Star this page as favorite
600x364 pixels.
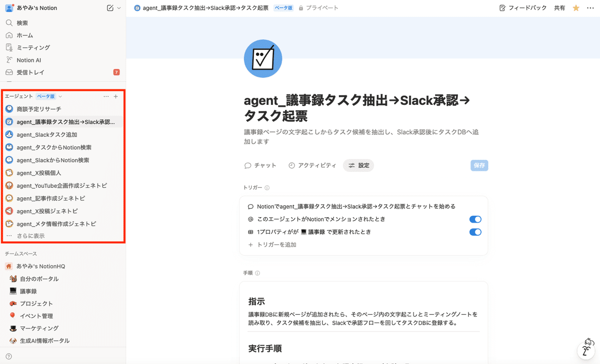(x=576, y=8)
